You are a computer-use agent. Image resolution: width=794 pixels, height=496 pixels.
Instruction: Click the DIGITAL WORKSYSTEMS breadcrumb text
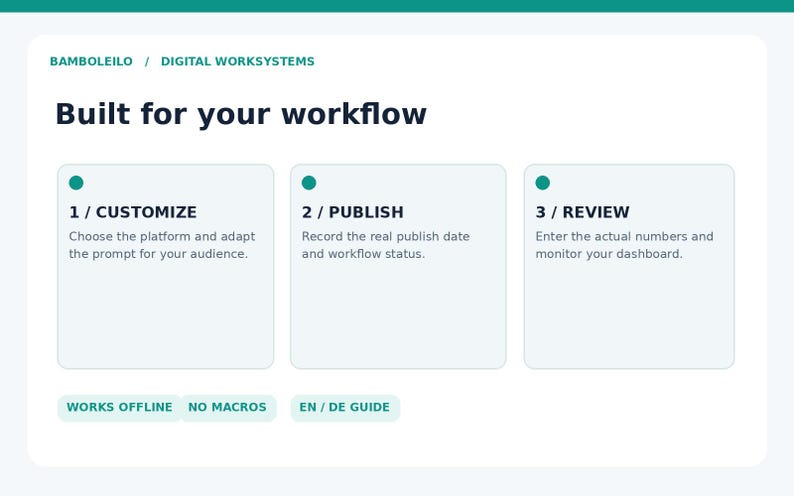click(237, 61)
